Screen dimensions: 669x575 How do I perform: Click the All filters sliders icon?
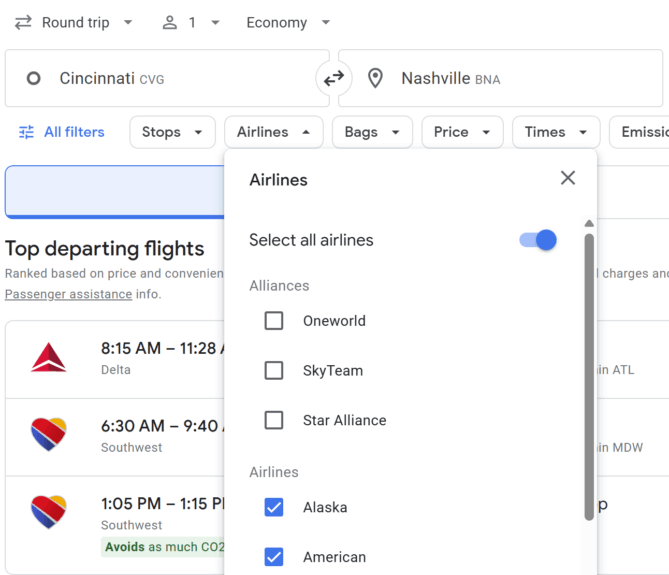click(26, 132)
